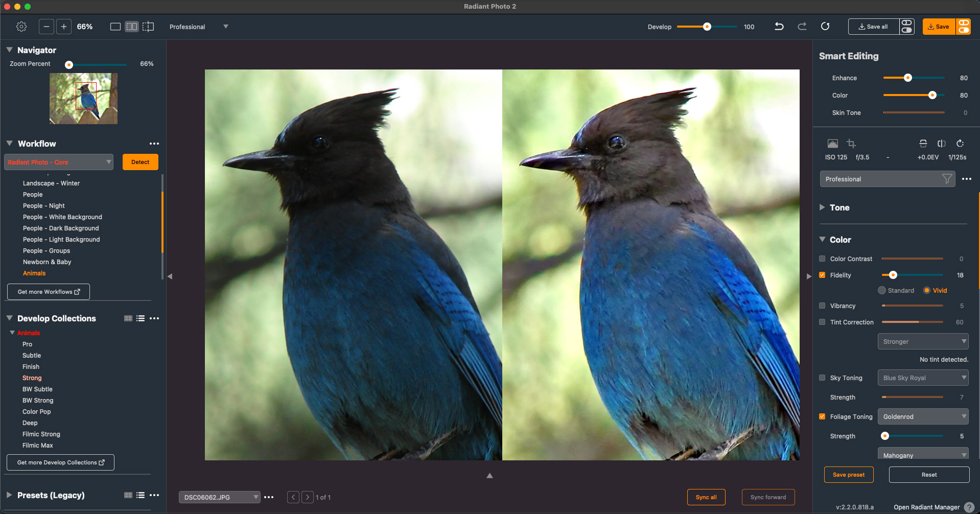
Task: Switch Develop Collections to thumbnail view
Action: coord(128,318)
